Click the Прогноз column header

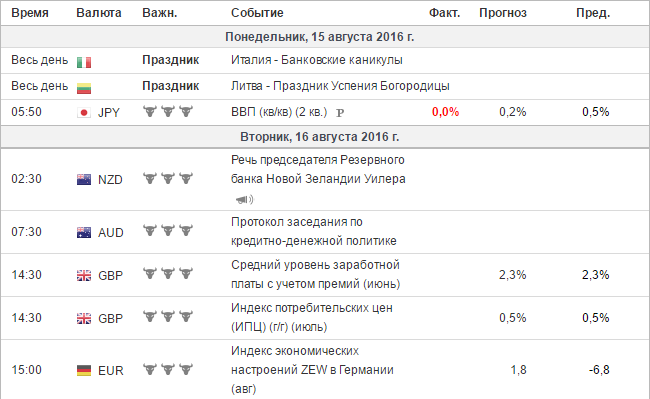(x=503, y=13)
